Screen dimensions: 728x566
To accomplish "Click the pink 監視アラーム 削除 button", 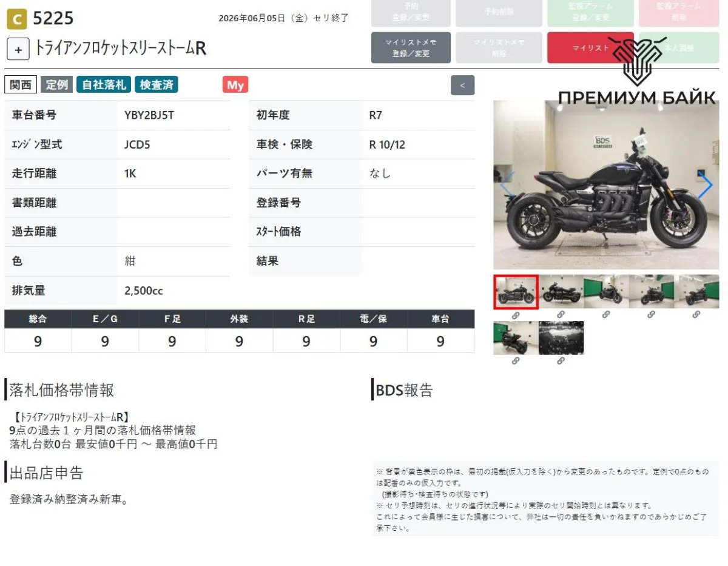I will tap(679, 12).
